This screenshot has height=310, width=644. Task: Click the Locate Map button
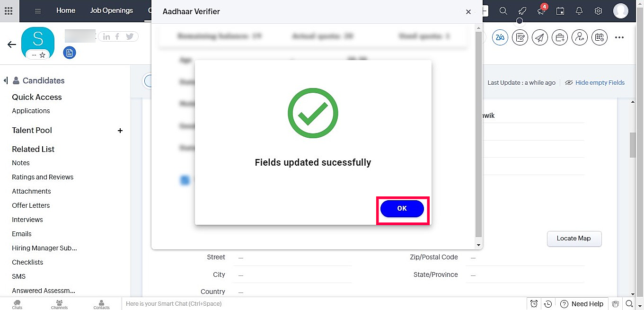574,239
